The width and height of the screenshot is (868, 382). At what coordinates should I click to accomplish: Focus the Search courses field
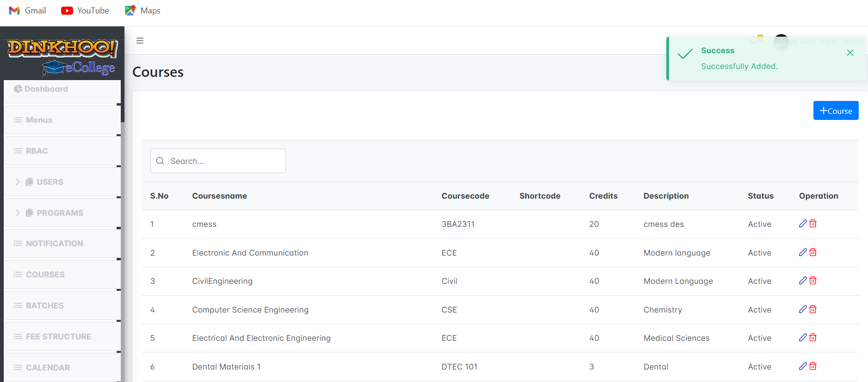tap(218, 161)
